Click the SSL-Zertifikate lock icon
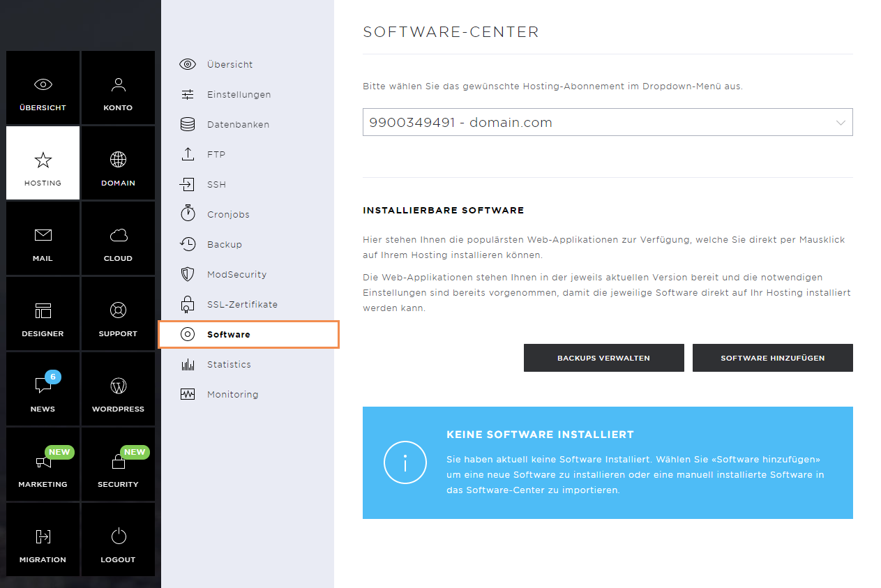Viewport: 881px width, 588px height. tap(188, 303)
